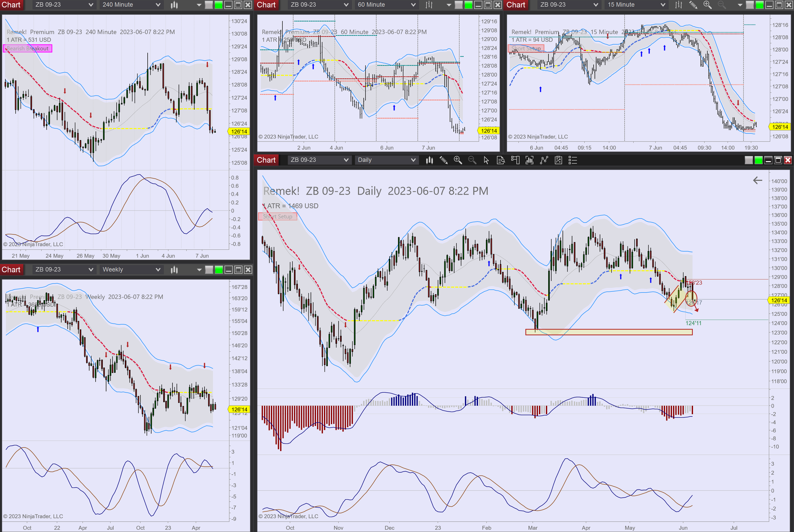Toggle green link button on Daily chart

(x=758, y=160)
